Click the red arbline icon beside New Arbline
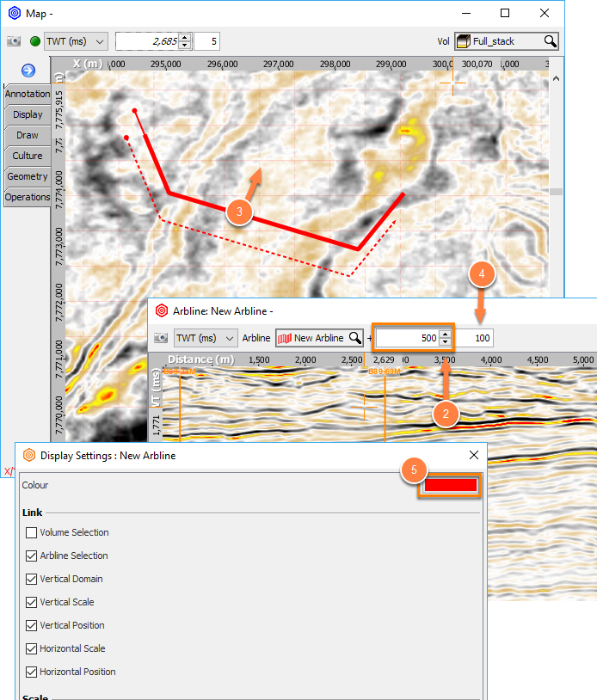597x700 pixels. (285, 339)
